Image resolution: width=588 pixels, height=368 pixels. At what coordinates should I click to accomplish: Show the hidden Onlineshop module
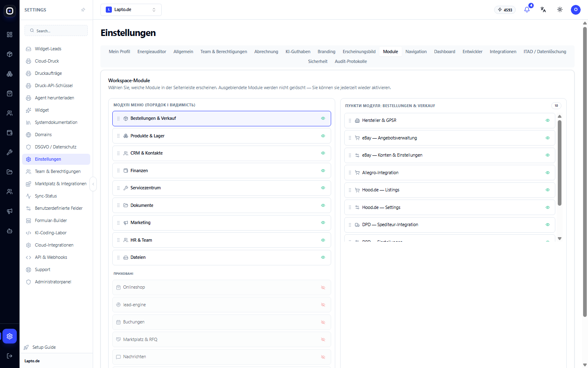coord(323,287)
